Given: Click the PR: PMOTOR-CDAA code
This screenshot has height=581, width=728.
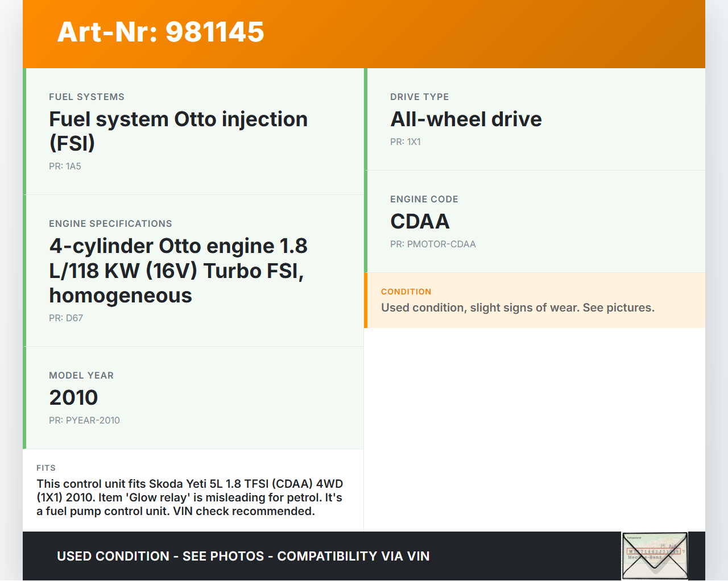Looking at the screenshot, I should [x=433, y=244].
